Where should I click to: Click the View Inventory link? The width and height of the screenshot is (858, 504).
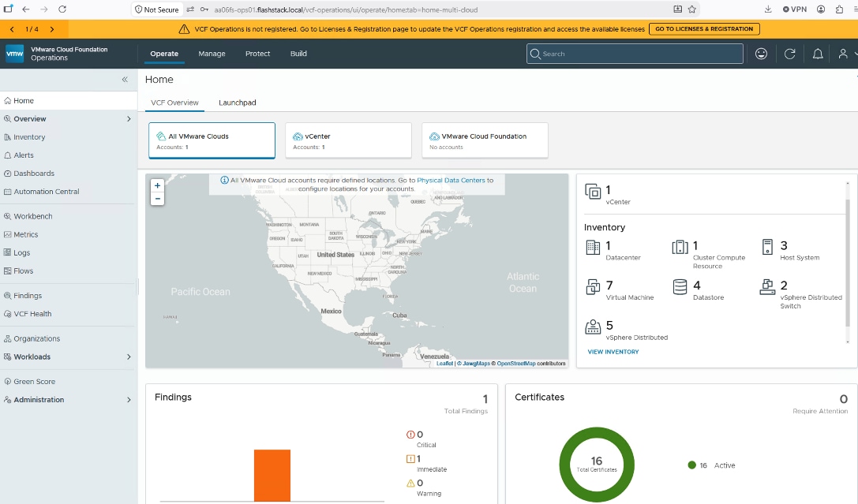[613, 352]
